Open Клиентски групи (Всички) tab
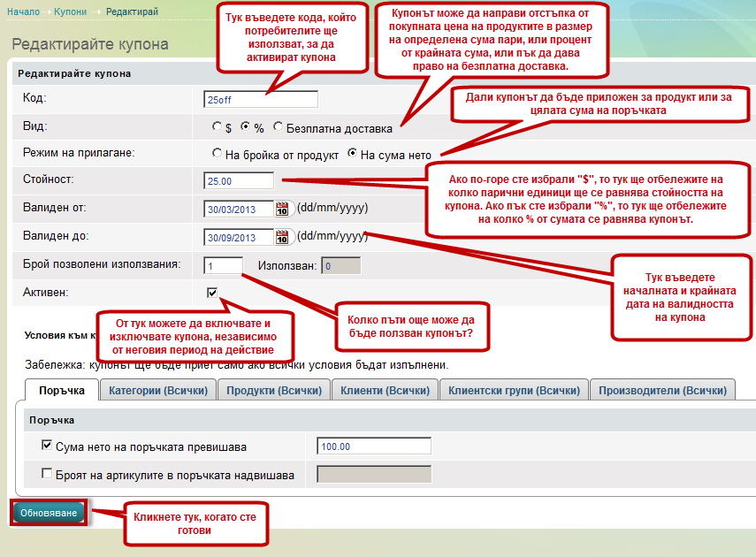 pos(513,390)
